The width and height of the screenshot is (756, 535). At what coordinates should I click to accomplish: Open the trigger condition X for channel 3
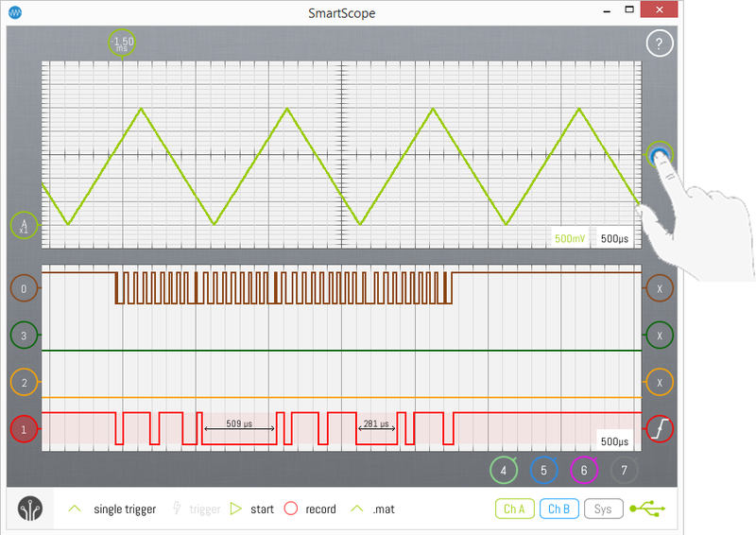[659, 335]
